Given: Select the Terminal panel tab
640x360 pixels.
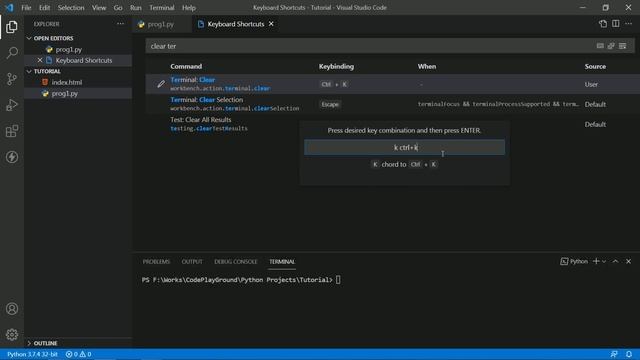Looking at the screenshot, I should 282,262.
